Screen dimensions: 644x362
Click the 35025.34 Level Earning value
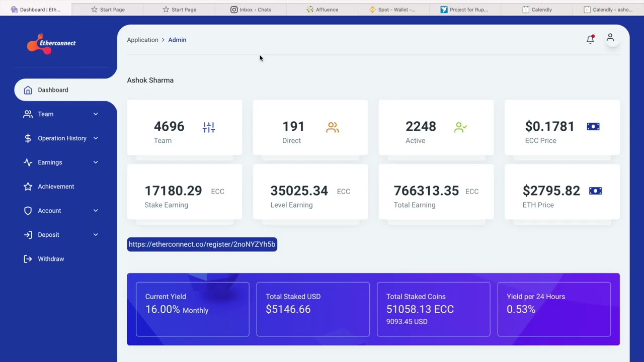pos(299,191)
